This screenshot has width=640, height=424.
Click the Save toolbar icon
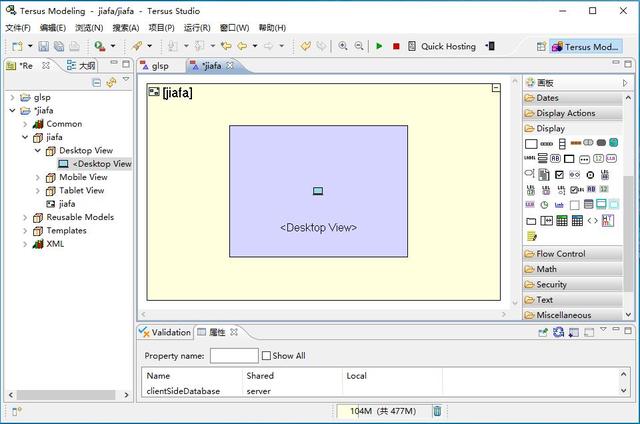45,46
